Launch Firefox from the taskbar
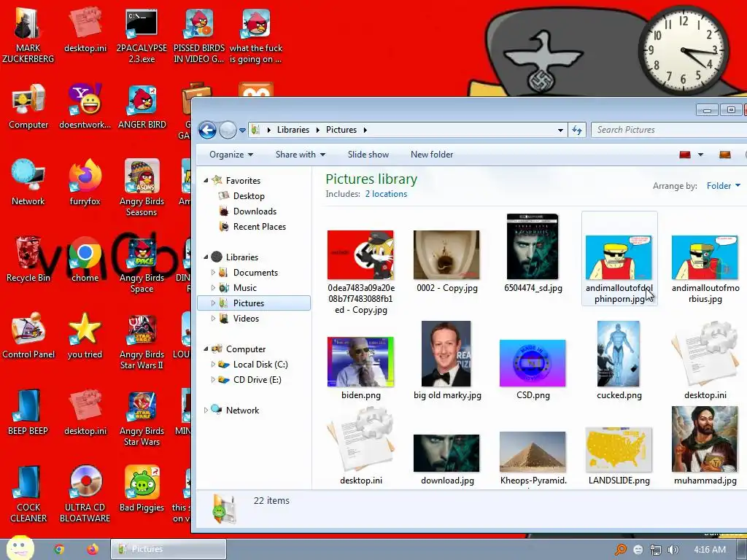This screenshot has height=560, width=747. pyautogui.click(x=93, y=549)
